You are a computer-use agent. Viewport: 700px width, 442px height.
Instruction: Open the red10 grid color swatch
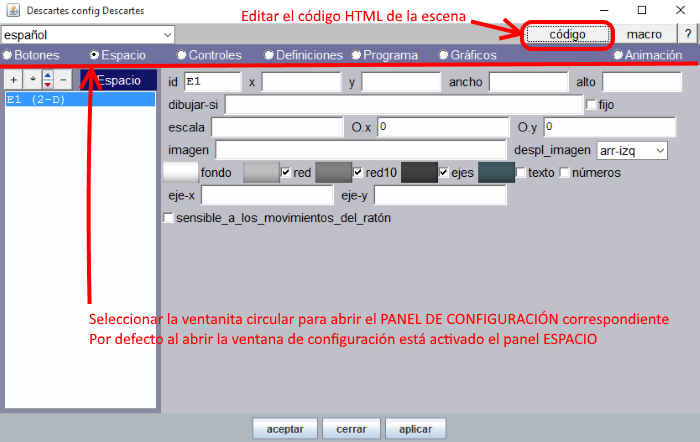333,172
